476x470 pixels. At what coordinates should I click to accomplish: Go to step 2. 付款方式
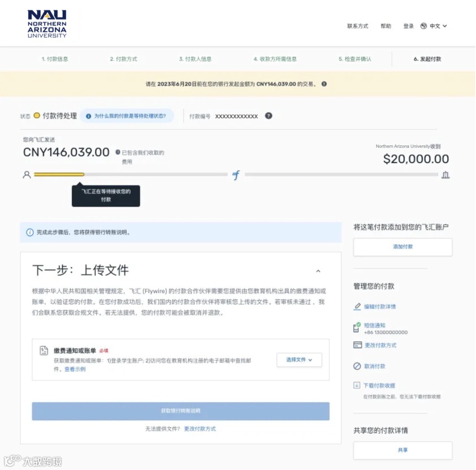123,59
